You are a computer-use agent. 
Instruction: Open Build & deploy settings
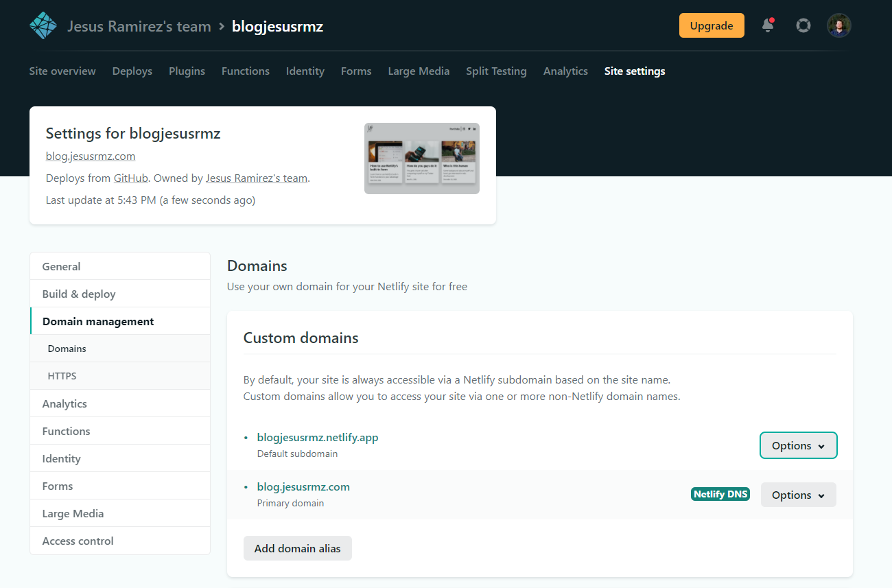120,294
